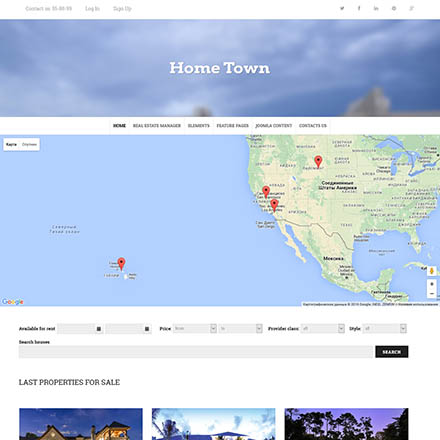Open the Contacts Us menu item

pos(313,126)
